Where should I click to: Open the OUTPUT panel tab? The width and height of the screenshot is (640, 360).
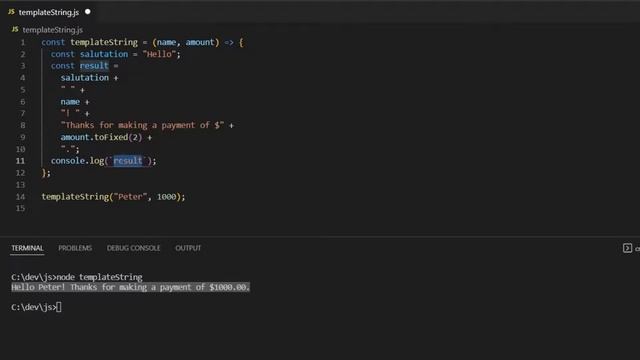pyautogui.click(x=188, y=248)
